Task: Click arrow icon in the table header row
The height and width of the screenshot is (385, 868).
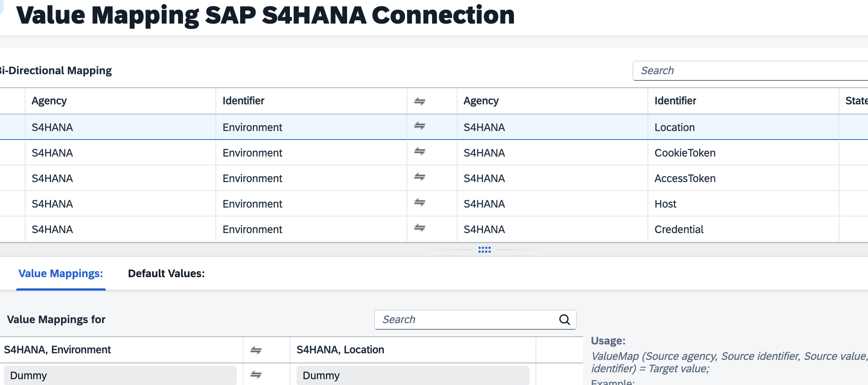Action: 420,101
